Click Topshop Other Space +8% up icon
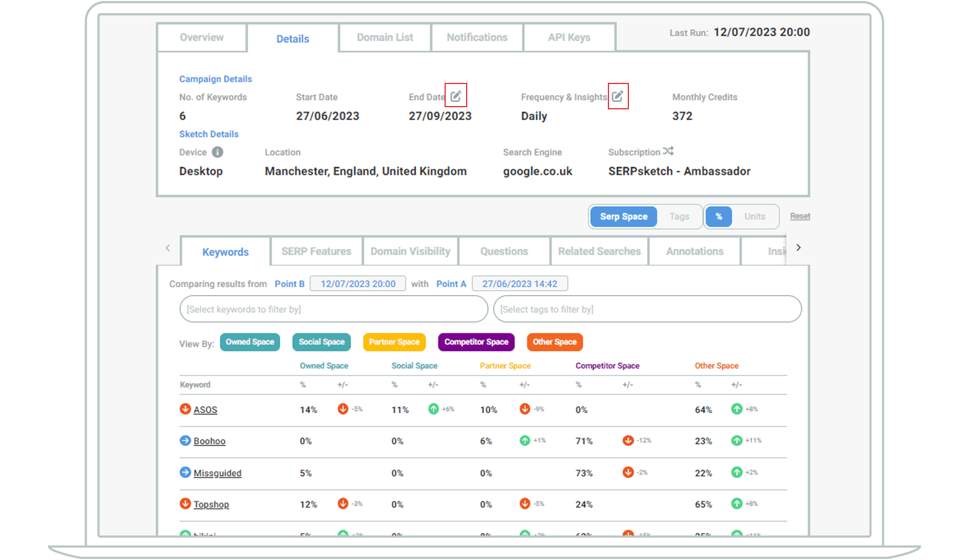The width and height of the screenshot is (970, 560). [737, 503]
